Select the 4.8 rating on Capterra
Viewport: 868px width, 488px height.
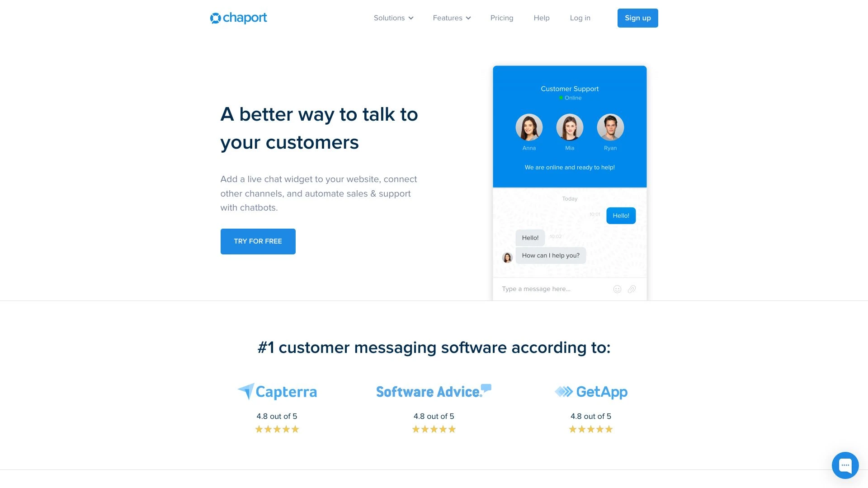(277, 416)
